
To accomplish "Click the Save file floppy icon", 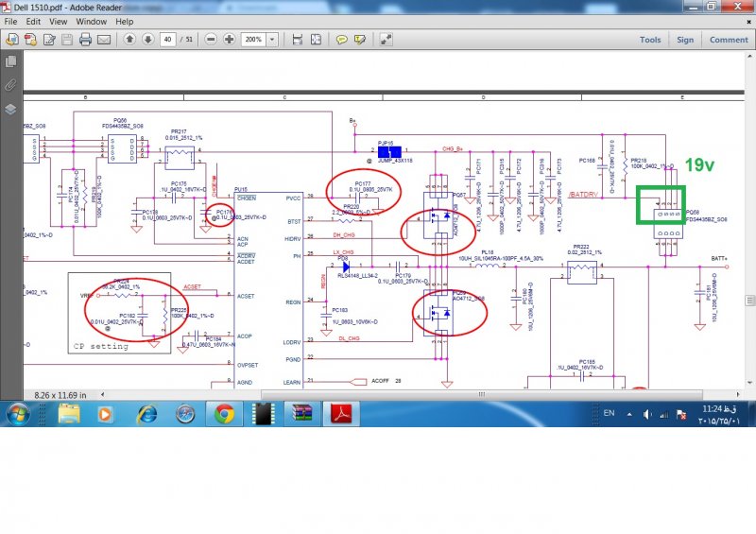I will (x=67, y=40).
